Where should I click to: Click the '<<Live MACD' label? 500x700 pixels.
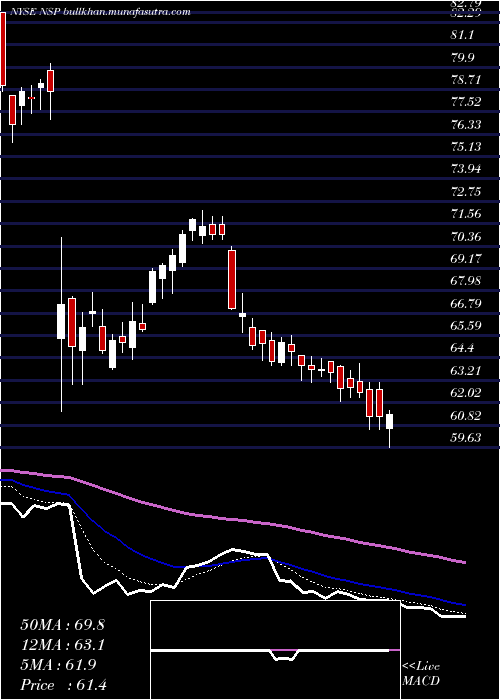click(421, 674)
